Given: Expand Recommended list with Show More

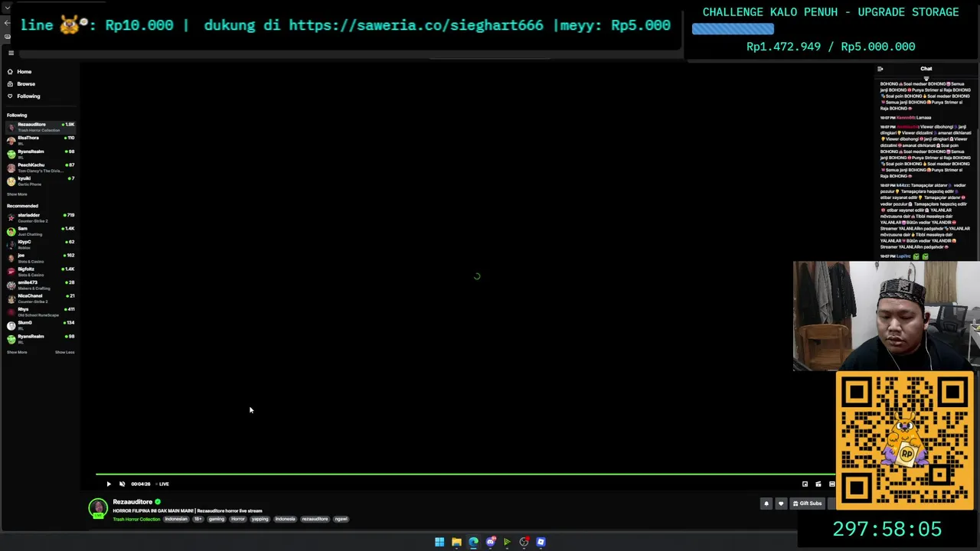Looking at the screenshot, I should pyautogui.click(x=17, y=352).
